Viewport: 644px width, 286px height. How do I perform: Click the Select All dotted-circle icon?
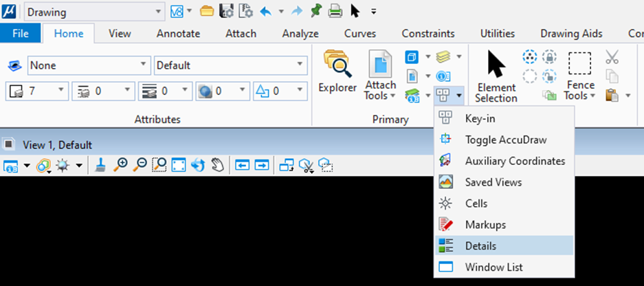tap(530, 56)
